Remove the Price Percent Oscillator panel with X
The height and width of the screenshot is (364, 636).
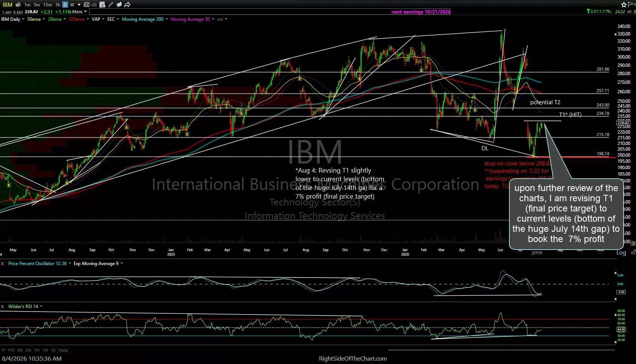2,263
